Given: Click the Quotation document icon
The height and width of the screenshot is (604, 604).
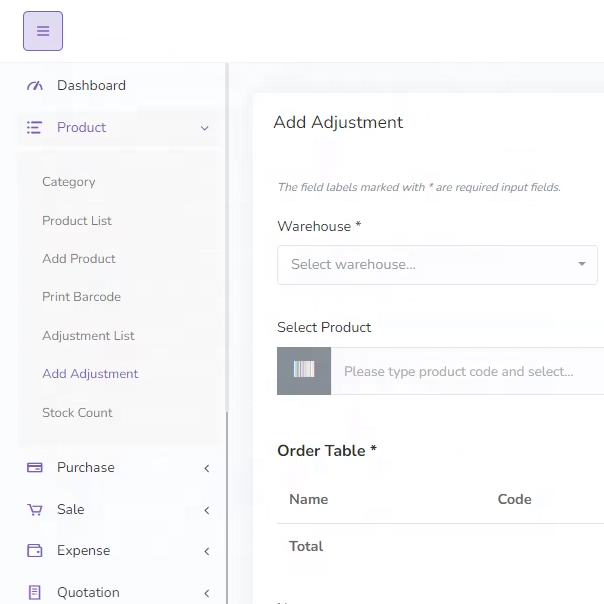Looking at the screenshot, I should click(x=35, y=593).
